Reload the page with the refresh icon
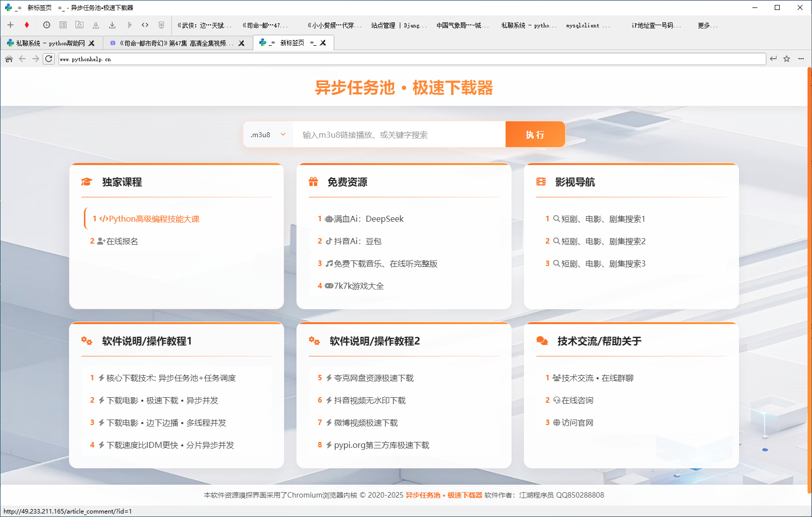Viewport: 812px width, 517px height. [x=49, y=59]
